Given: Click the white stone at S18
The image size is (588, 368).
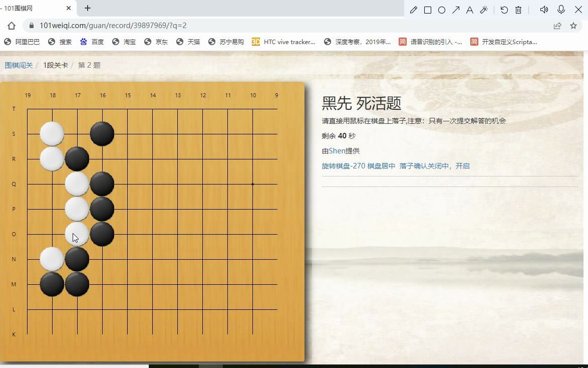Looking at the screenshot, I should click(52, 134).
